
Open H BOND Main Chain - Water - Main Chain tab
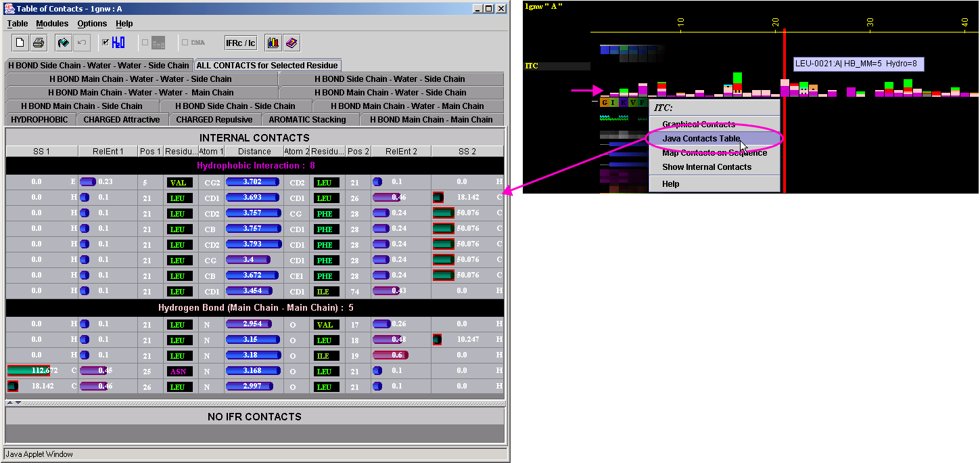point(408,106)
